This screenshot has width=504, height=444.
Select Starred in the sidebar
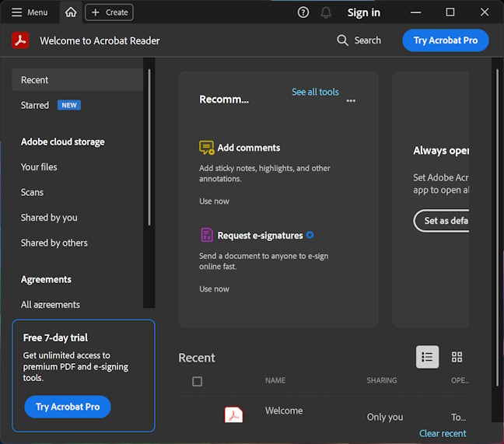pos(35,106)
